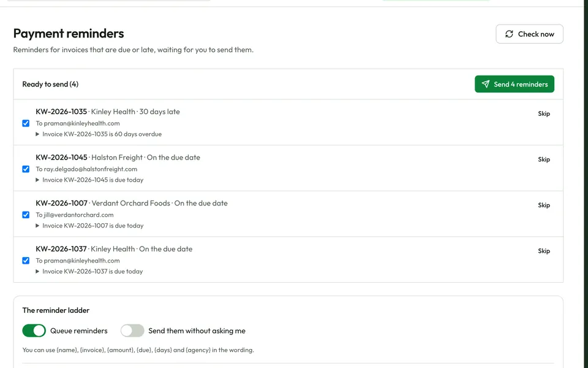Click the paper plane send icon
588x368 pixels.
click(486, 84)
